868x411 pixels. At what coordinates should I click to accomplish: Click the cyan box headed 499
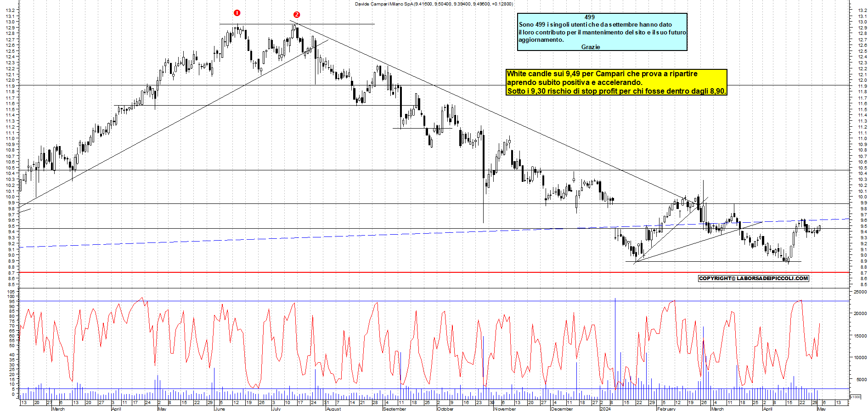[602, 32]
